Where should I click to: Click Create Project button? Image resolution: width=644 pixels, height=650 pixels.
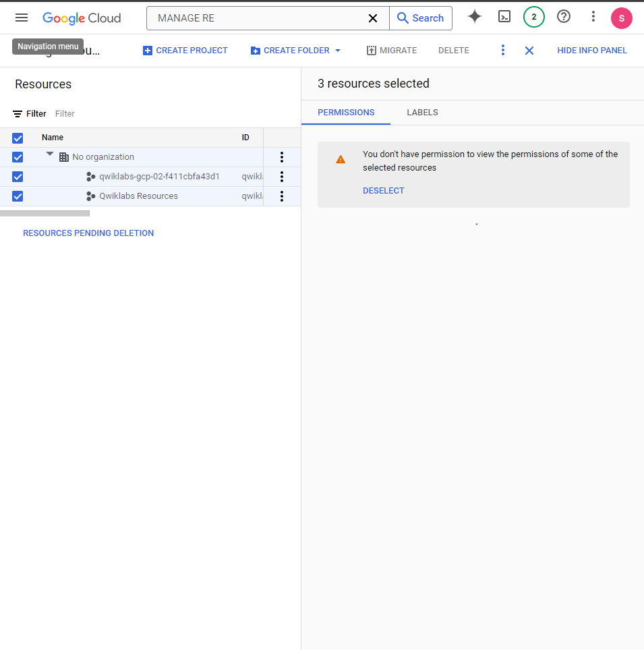[185, 51]
